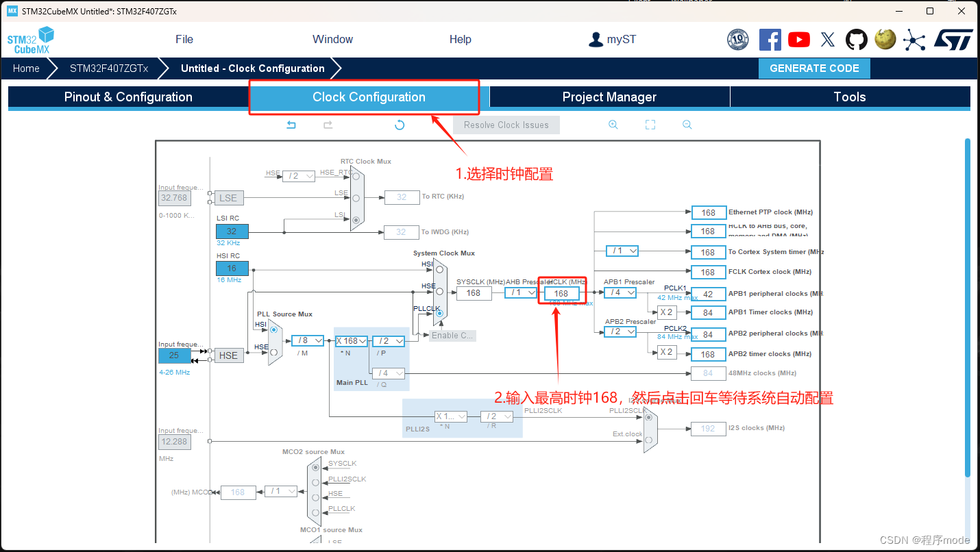This screenshot has height=552, width=980.
Task: Open the PLL /M divider dropdown
Action: 308,340
